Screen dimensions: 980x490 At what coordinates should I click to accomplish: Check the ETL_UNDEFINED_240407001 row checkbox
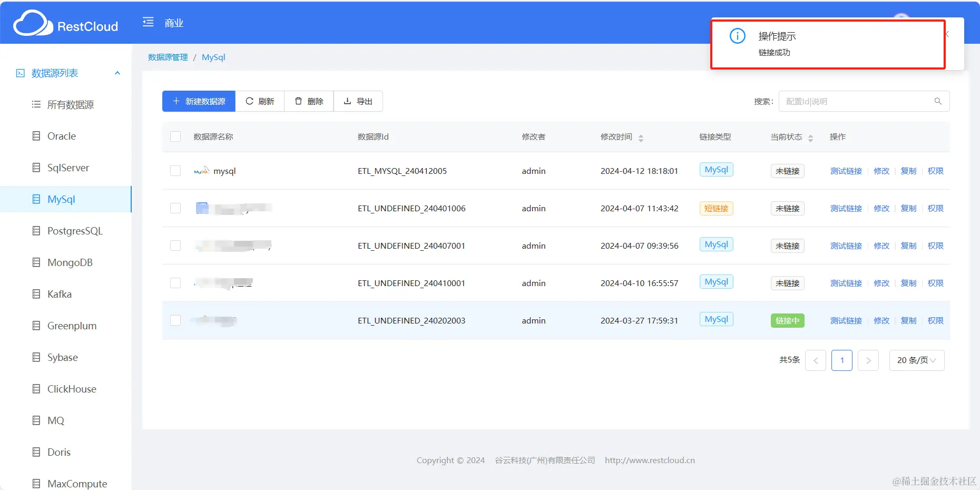click(x=175, y=246)
